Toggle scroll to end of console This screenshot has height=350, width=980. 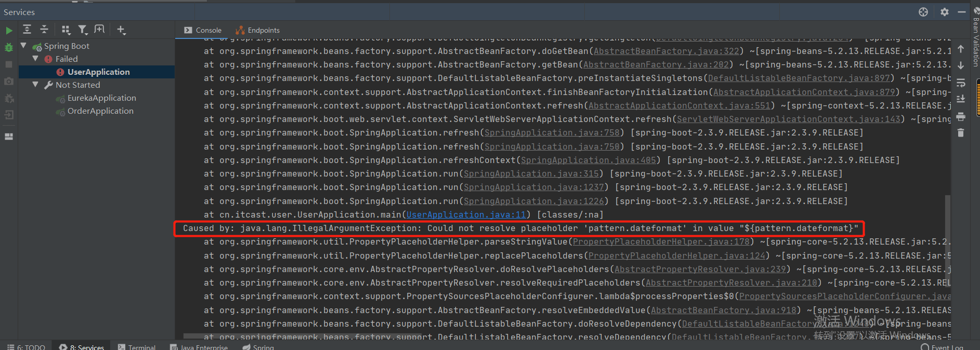point(961,99)
